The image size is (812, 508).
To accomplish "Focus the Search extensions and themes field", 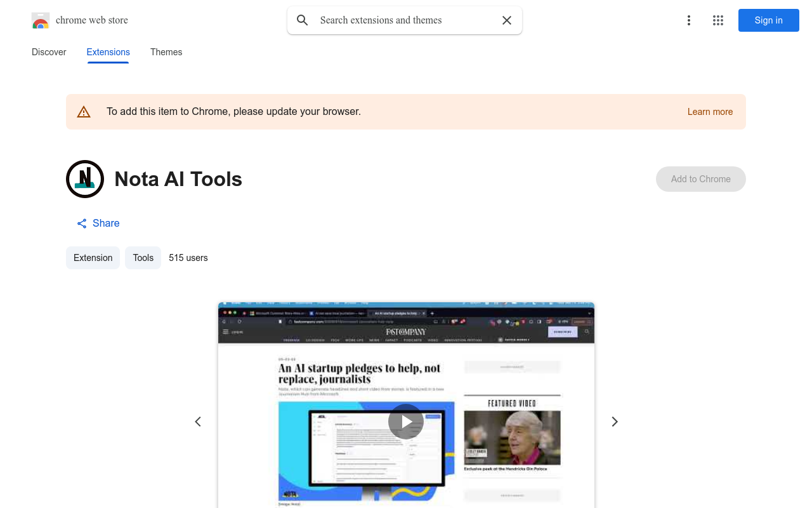I will [x=405, y=20].
